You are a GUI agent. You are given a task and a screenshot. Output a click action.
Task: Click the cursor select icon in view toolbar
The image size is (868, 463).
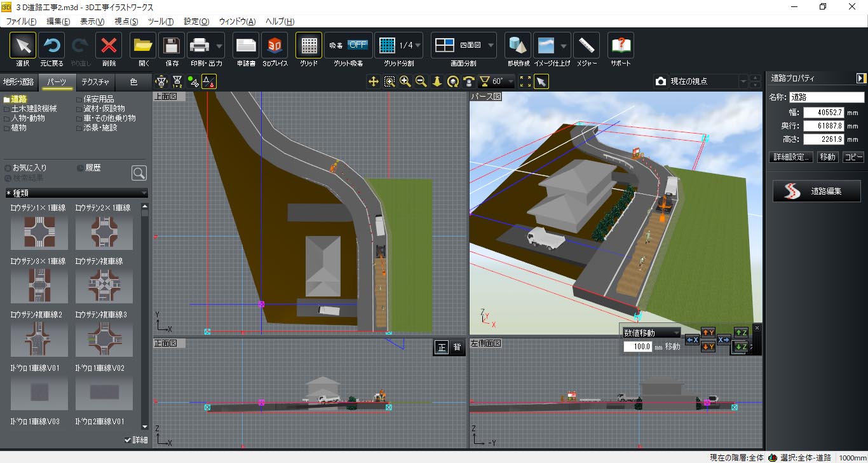(x=541, y=81)
